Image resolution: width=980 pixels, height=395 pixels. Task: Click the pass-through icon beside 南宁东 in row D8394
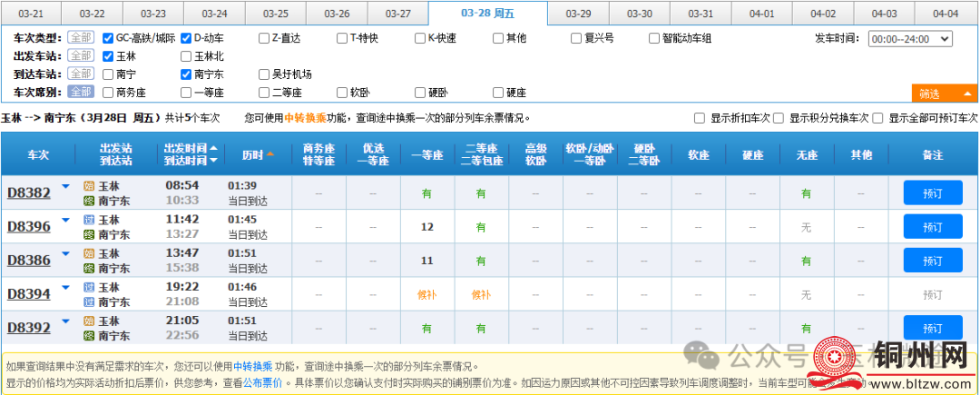point(88,301)
